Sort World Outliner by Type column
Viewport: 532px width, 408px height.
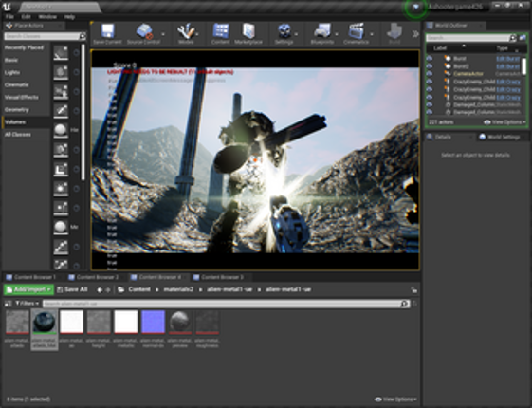(503, 48)
